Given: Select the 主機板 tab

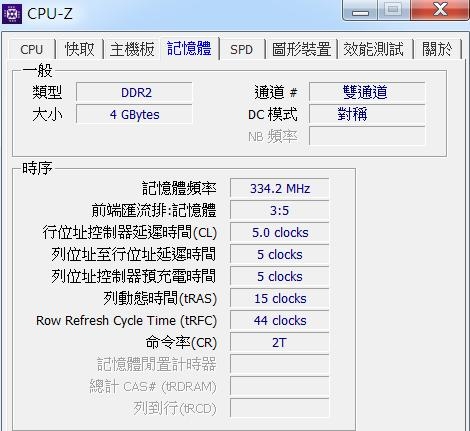Looking at the screenshot, I should click(132, 50).
